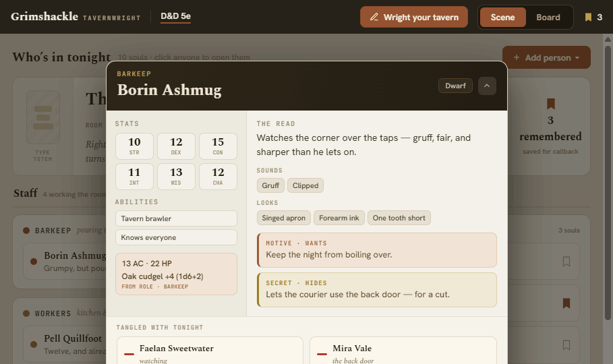Click the Tavern brawler ability
Screen dimensions: 613x364
pos(176,218)
